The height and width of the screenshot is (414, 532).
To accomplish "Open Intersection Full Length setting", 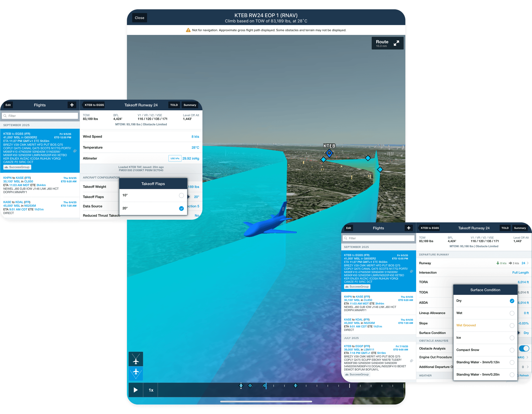I will (520, 272).
